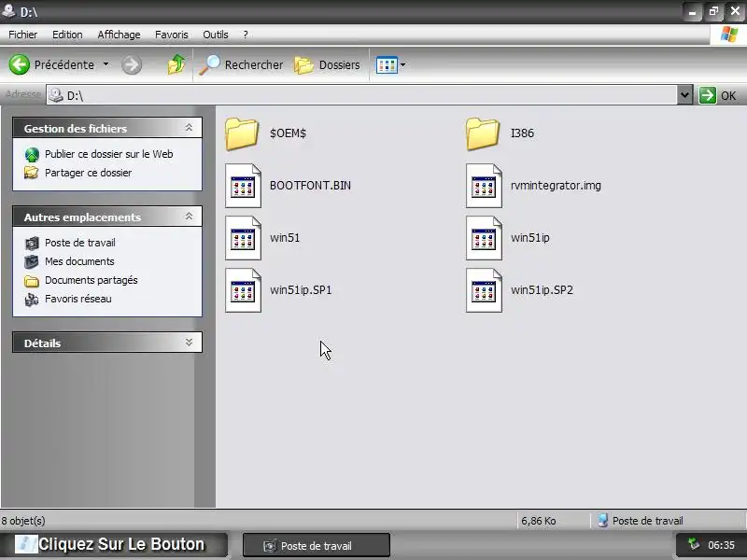The image size is (747, 560).
Task: Activate Poste de travail taskbar button
Action: click(x=317, y=545)
